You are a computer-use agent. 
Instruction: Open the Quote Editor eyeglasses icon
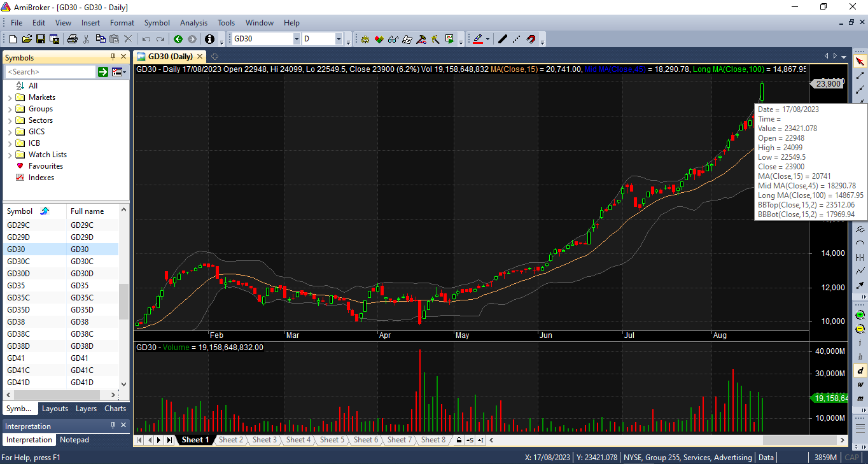pyautogui.click(x=393, y=39)
